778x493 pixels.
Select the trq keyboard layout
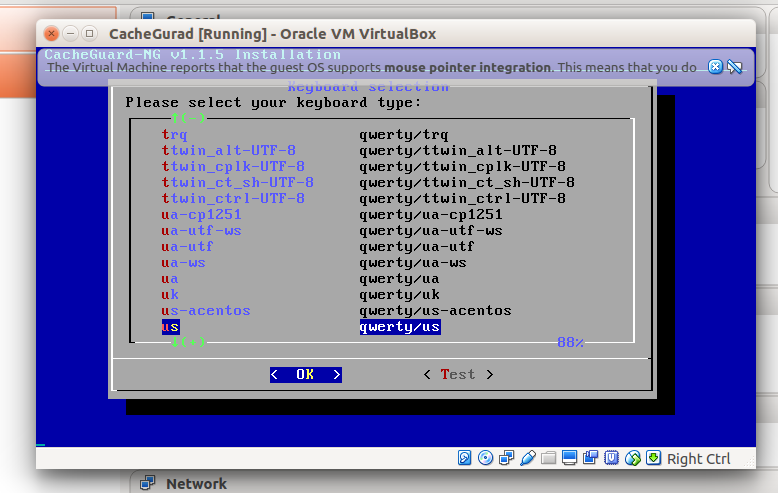[x=174, y=134]
